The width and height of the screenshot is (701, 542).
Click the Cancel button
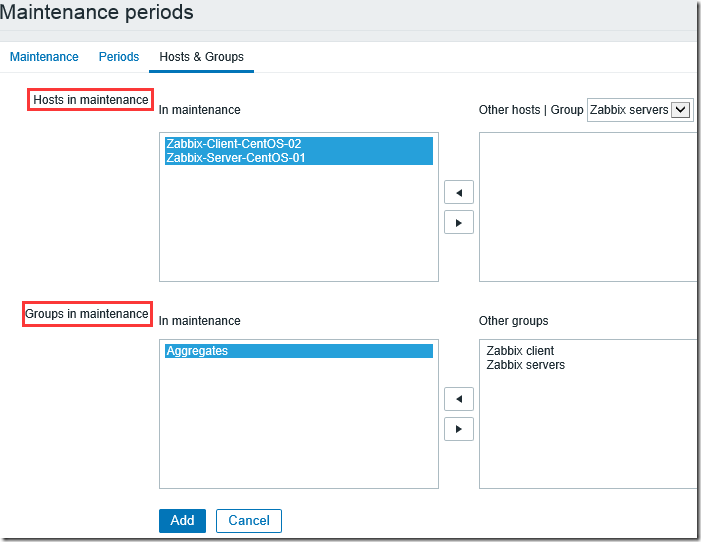tap(249, 521)
